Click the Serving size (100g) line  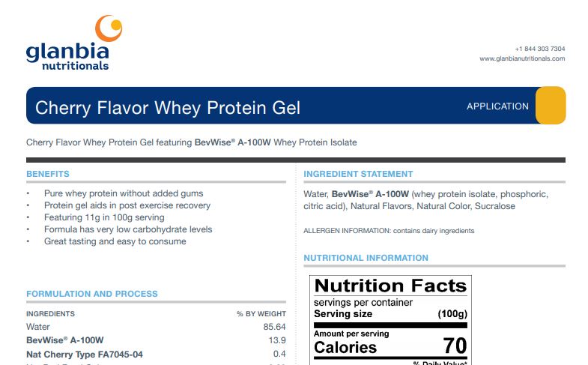tap(390, 313)
